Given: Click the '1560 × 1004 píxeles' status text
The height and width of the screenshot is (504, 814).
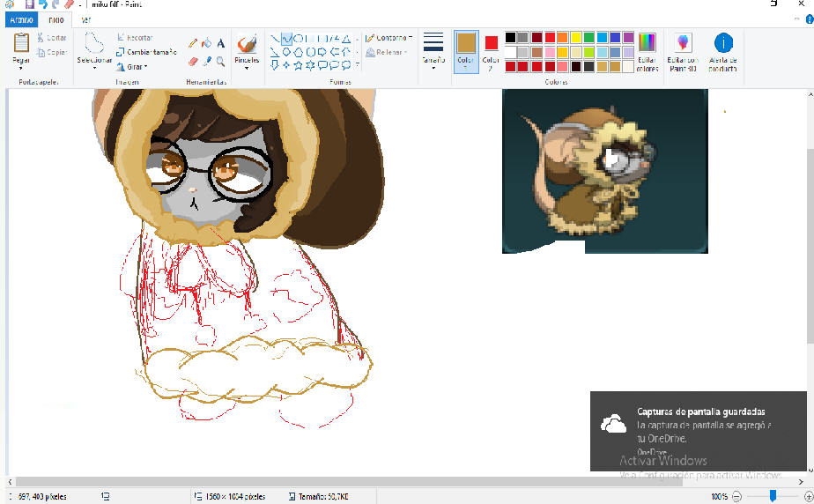Looking at the screenshot, I should coord(235,497).
